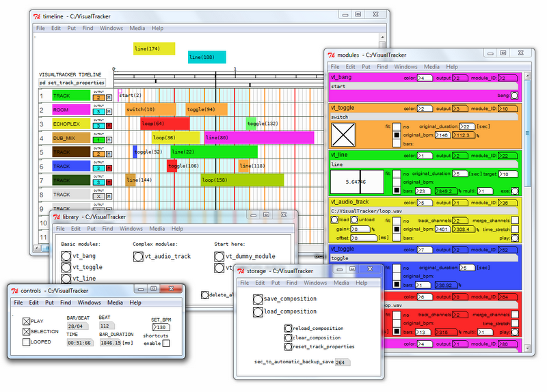547x392 pixels.
Task: Enable the LOOPED checkbox in controls
Action: pos(26,342)
